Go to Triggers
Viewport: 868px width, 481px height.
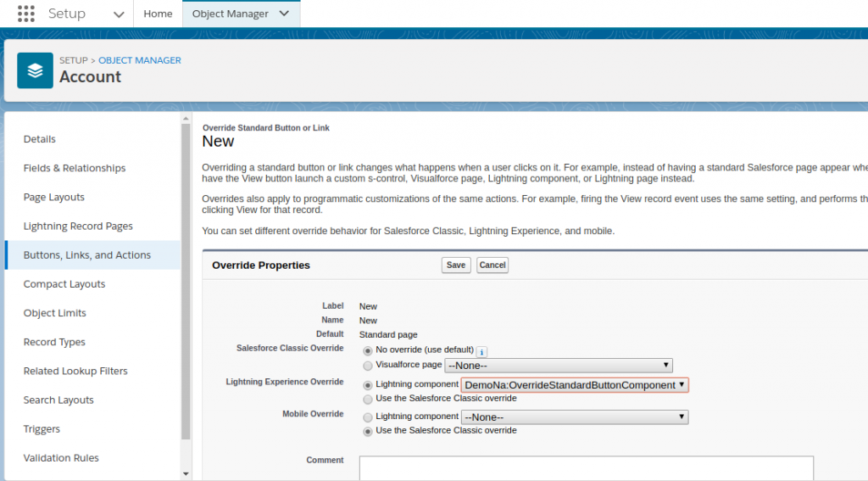pyautogui.click(x=42, y=429)
